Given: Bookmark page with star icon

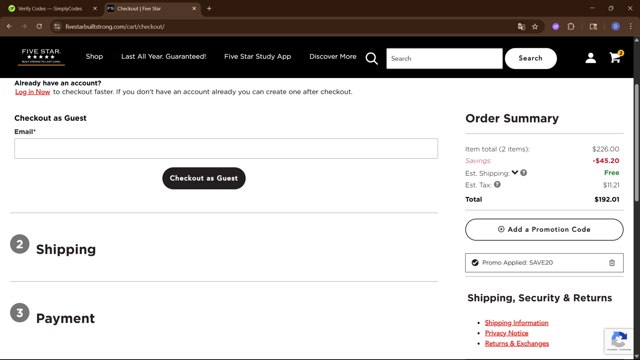Looking at the screenshot, I should (535, 27).
